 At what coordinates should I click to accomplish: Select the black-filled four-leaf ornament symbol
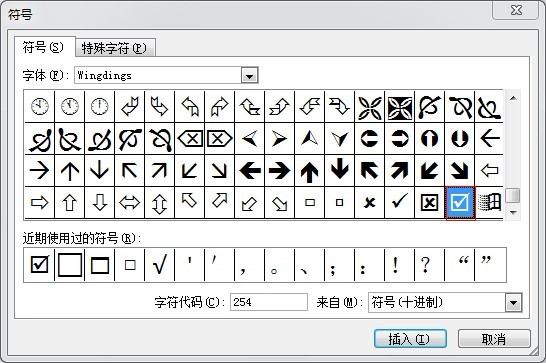tap(399, 107)
